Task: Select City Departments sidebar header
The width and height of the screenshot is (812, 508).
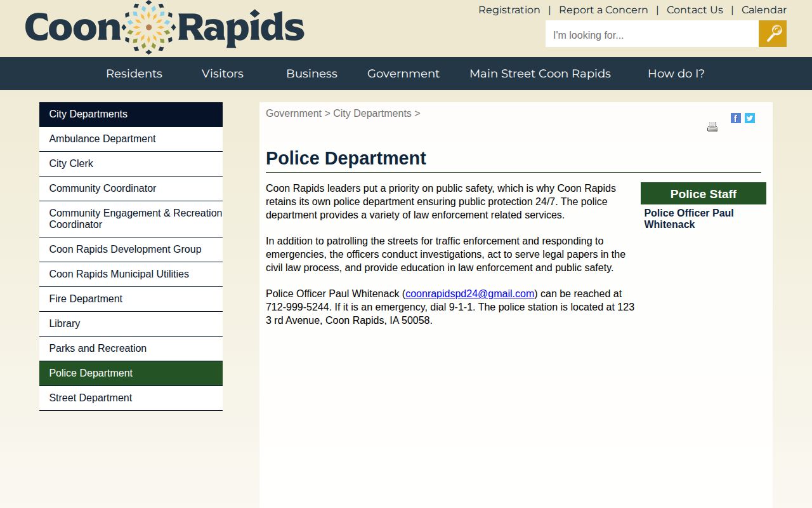Action: [x=131, y=114]
